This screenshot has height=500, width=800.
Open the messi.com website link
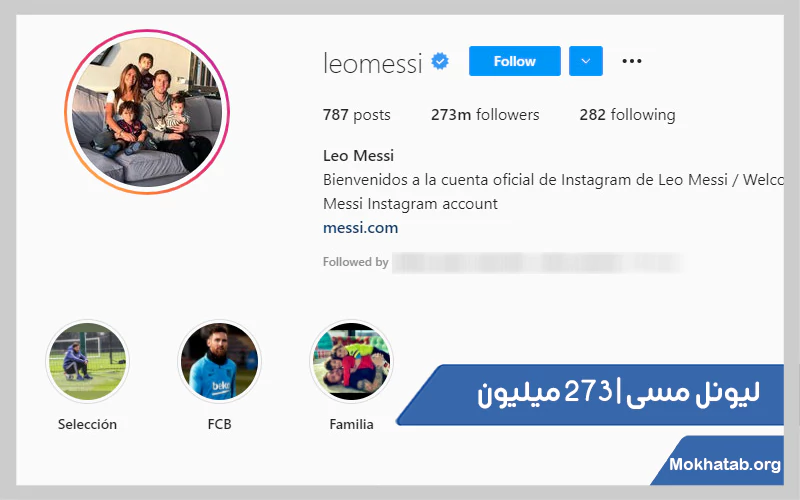pos(360,228)
